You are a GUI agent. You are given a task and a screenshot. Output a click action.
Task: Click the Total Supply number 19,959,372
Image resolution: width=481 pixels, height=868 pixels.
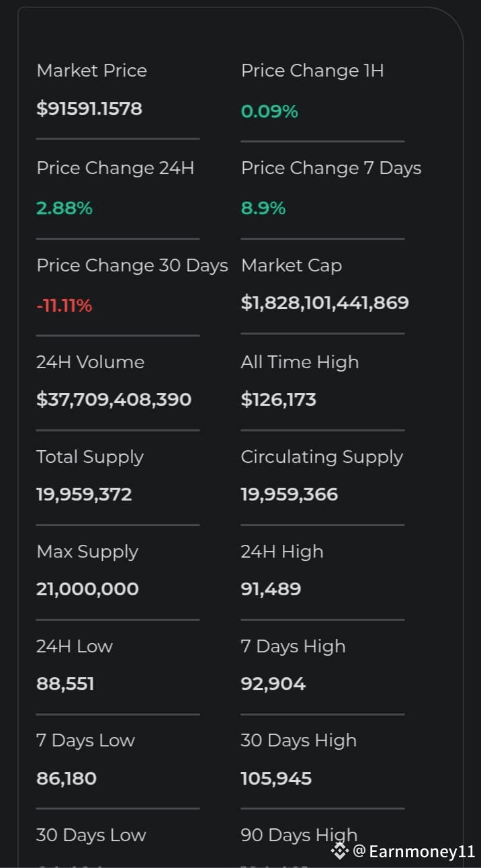tap(84, 494)
